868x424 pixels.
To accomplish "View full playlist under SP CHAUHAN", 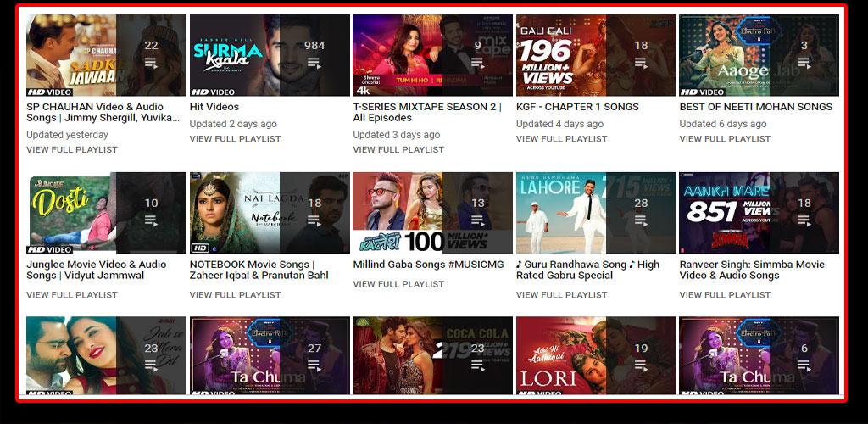I will pos(72,149).
